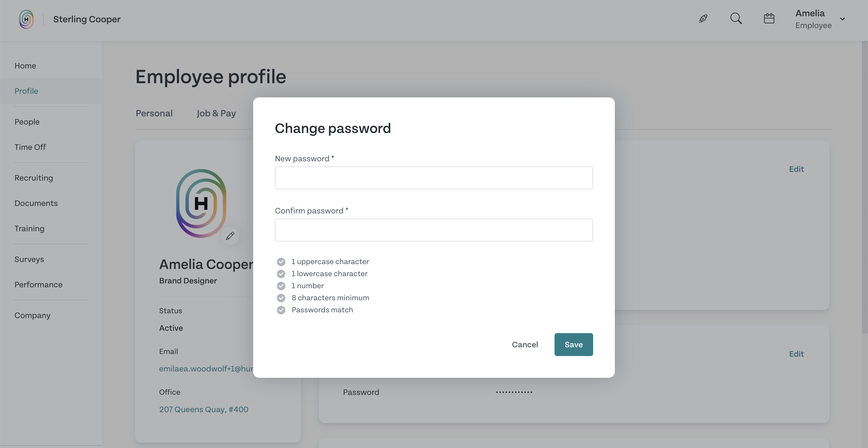
Task: Click the uppercase character check icon
Action: [x=281, y=262]
